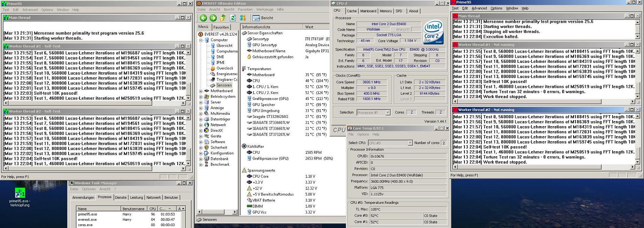644x228 pixels.
Task: Click the Betriebssystem Windows flag icon
Action: click(206, 97)
